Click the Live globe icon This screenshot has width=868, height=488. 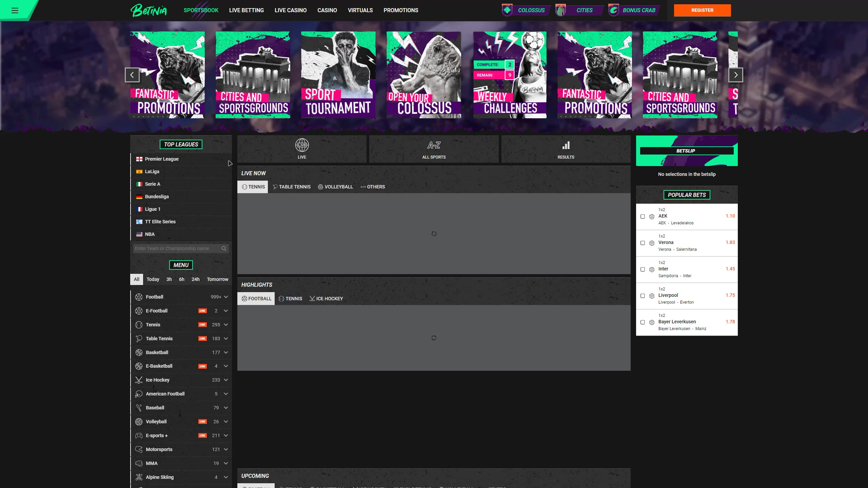click(302, 145)
